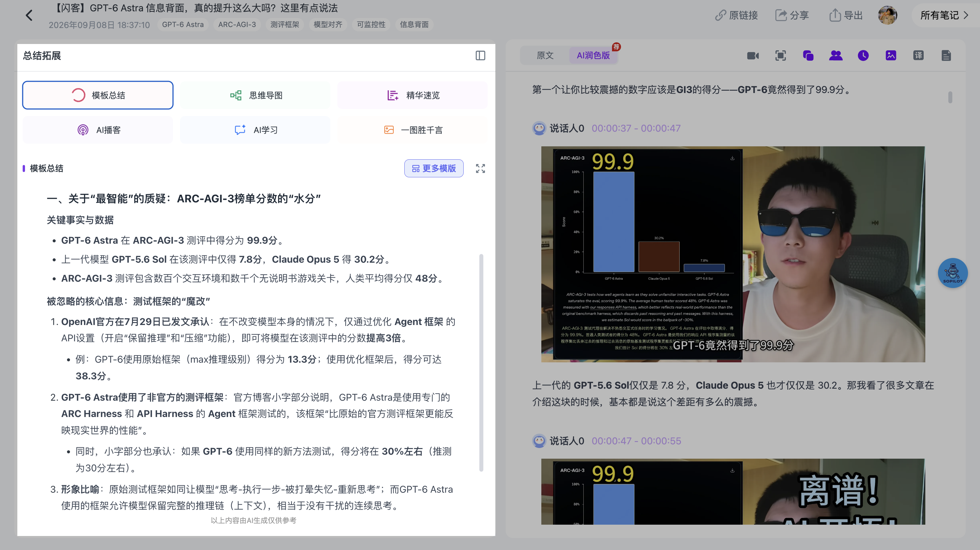Go back using the left arrow icon
The width and height of the screenshot is (980, 550).
tap(29, 15)
